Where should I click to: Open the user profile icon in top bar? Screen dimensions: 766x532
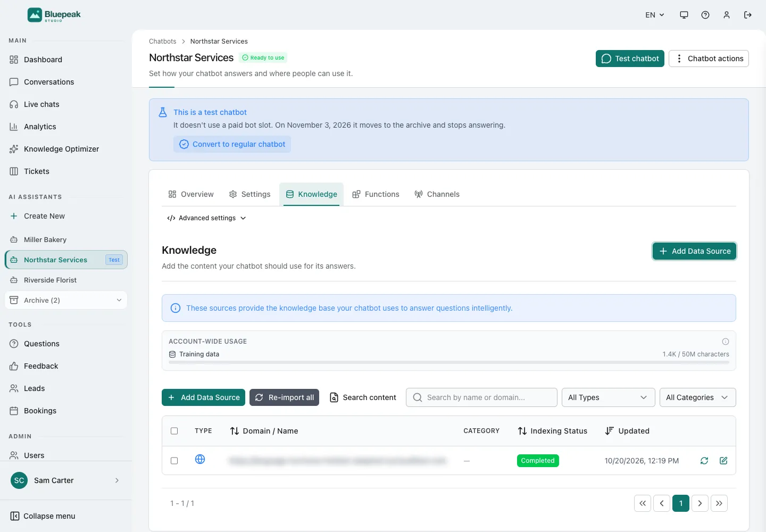point(727,15)
